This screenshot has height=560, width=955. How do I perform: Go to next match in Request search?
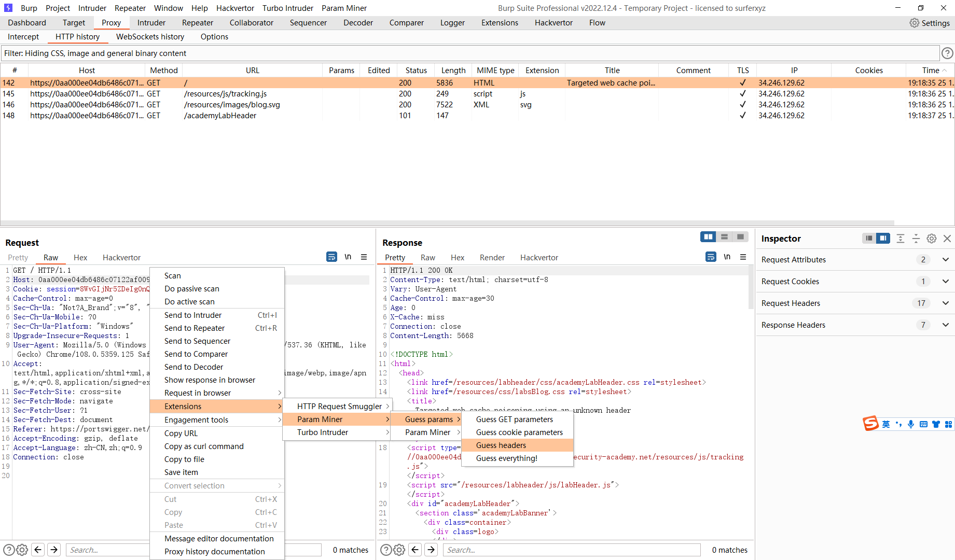point(54,550)
